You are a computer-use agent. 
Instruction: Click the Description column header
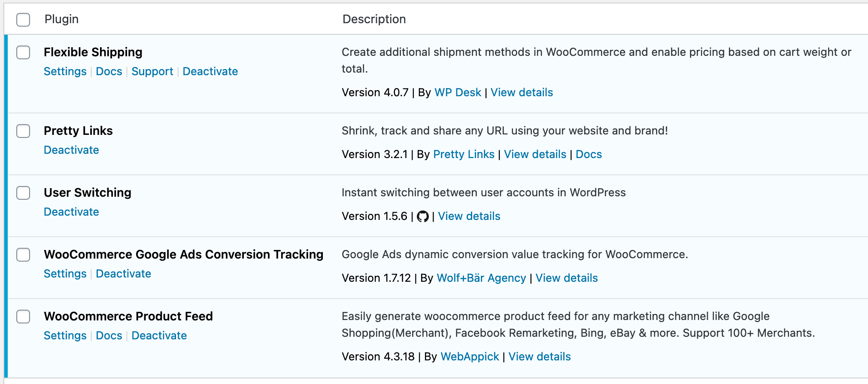[374, 19]
